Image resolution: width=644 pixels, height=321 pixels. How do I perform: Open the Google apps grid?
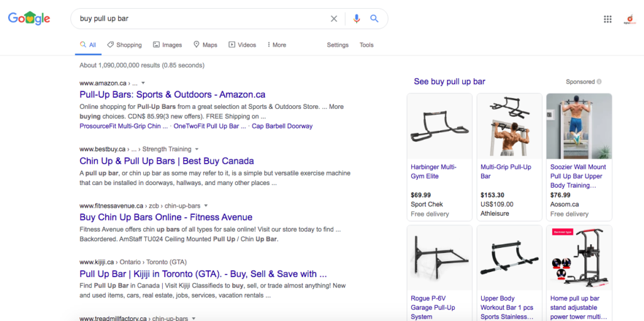click(x=608, y=19)
